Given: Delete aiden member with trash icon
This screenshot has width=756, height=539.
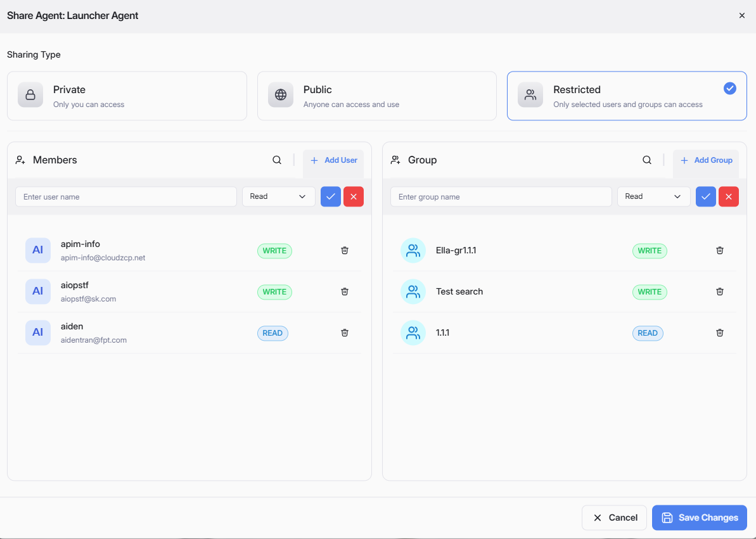Looking at the screenshot, I should 345,333.
